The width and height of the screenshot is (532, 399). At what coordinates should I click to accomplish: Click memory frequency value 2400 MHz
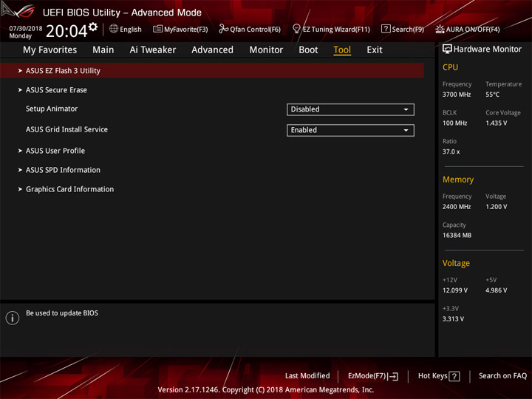coord(457,207)
